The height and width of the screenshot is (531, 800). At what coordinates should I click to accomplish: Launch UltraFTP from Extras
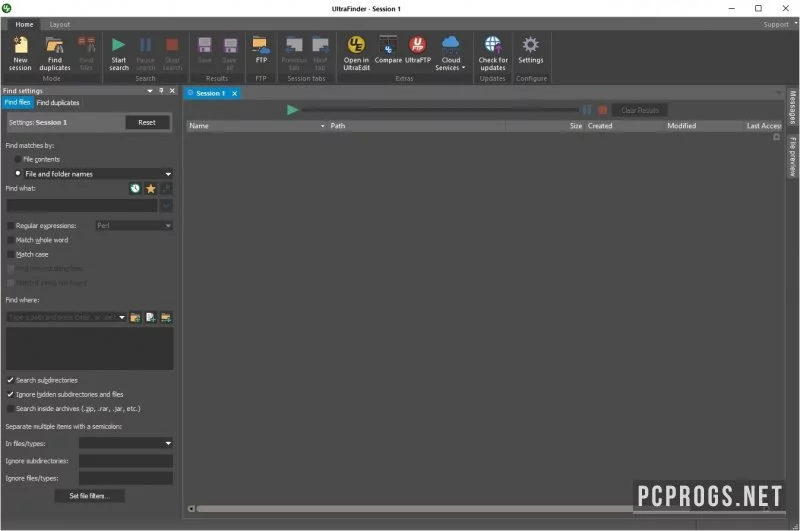418,50
